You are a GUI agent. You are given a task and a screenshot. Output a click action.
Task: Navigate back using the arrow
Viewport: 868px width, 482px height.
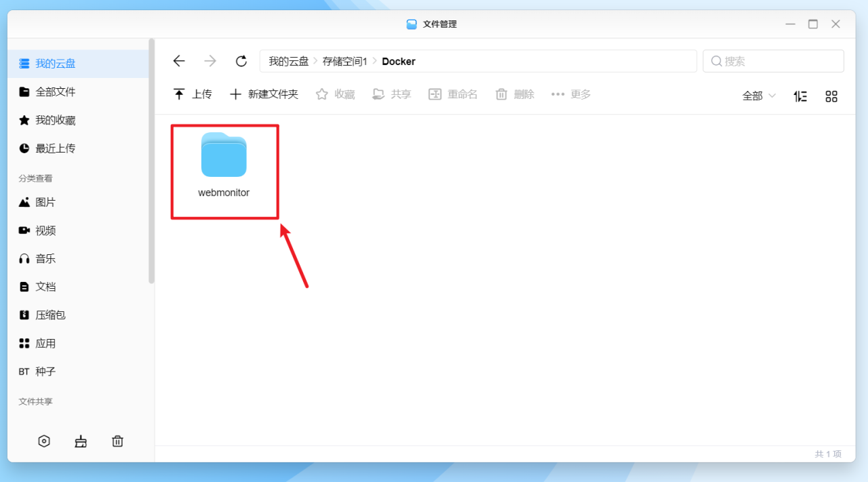click(x=178, y=60)
